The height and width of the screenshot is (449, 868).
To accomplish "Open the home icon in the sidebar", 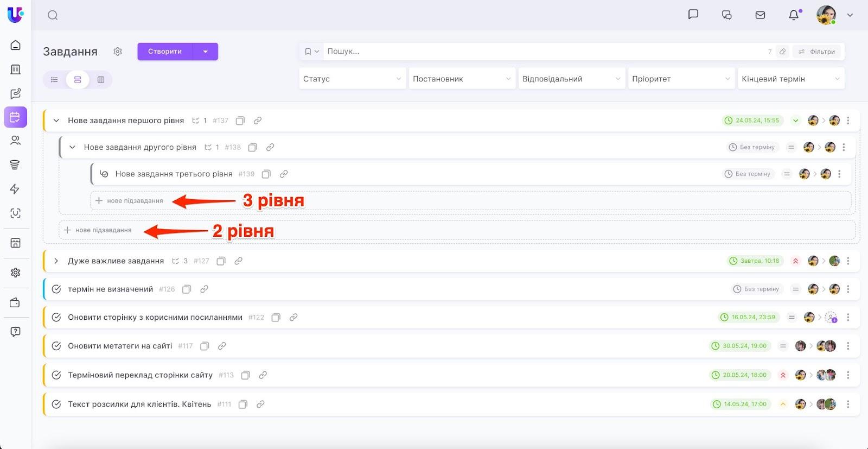I will pos(16,45).
